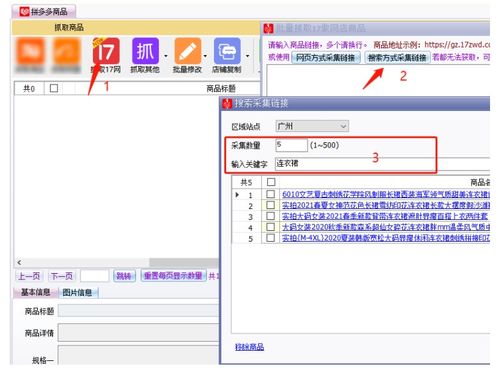Click the 搜索方式采集链接 button

pos(397,57)
